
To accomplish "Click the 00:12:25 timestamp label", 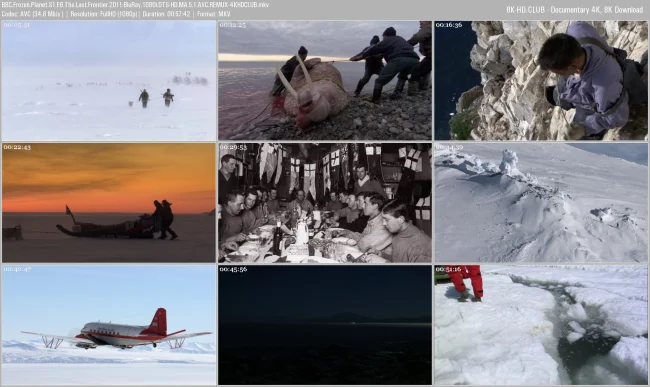I will tap(233, 25).
